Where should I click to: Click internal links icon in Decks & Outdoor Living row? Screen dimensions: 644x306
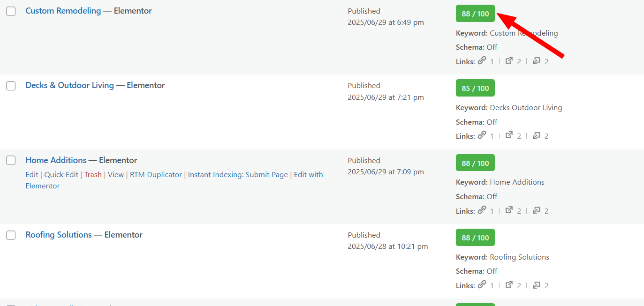click(482, 135)
